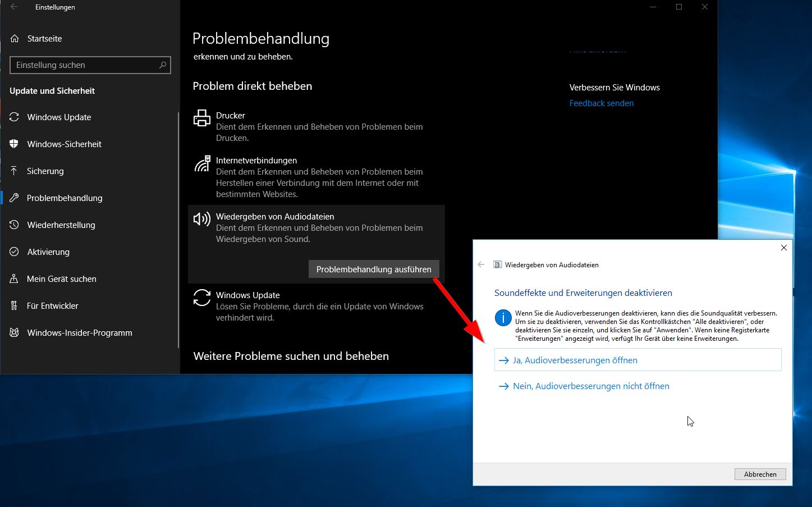812x507 pixels.
Task: Click the Windows-Insider-Programm cat icon
Action: (x=15, y=333)
